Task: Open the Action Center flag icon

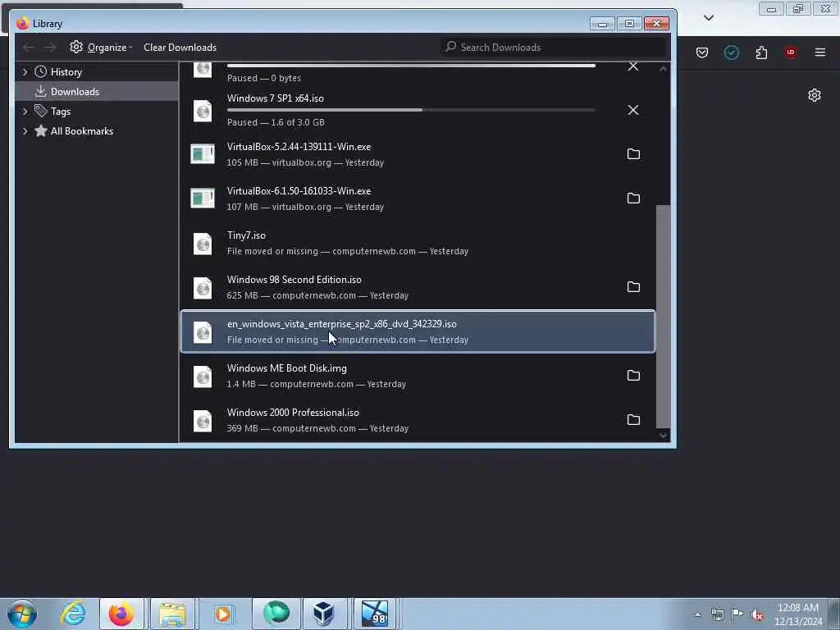Action: click(x=737, y=614)
